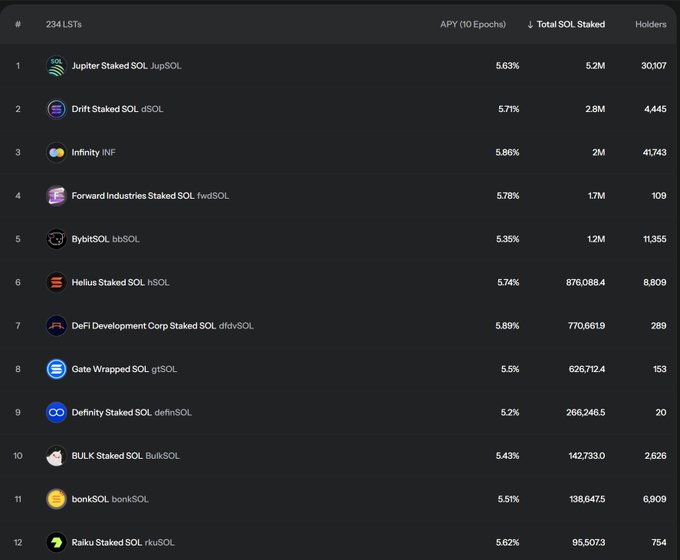Click the sort arrow beside Total SOL Staked
The image size is (680, 560).
pos(530,25)
